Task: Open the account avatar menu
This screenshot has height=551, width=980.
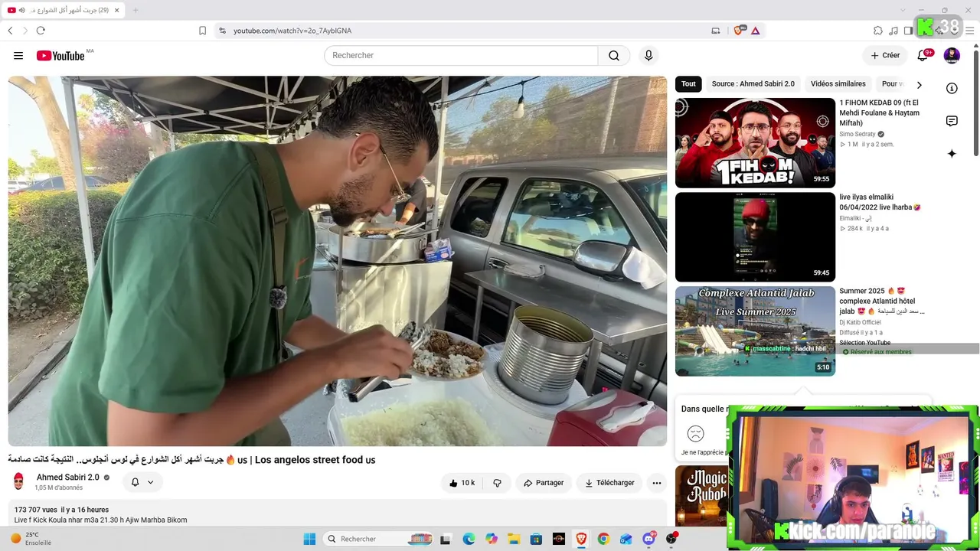Action: coord(952,55)
